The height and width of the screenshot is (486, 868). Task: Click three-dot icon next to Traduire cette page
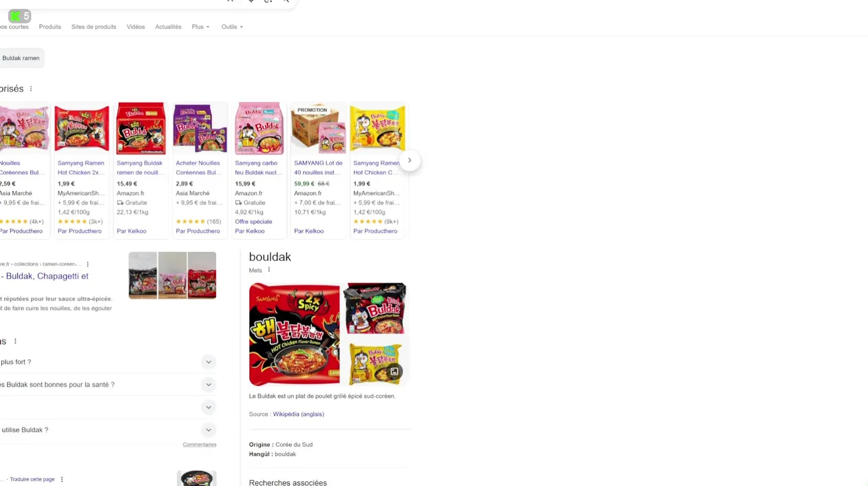click(61, 479)
